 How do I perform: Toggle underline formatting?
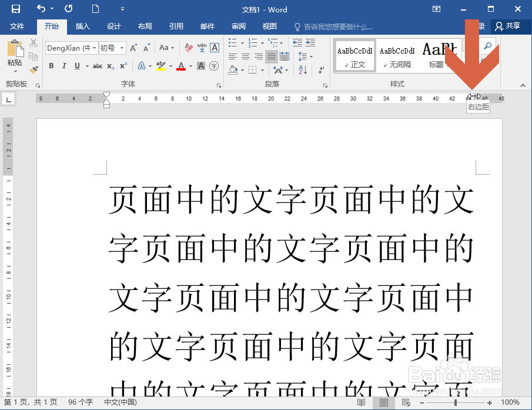pos(78,66)
